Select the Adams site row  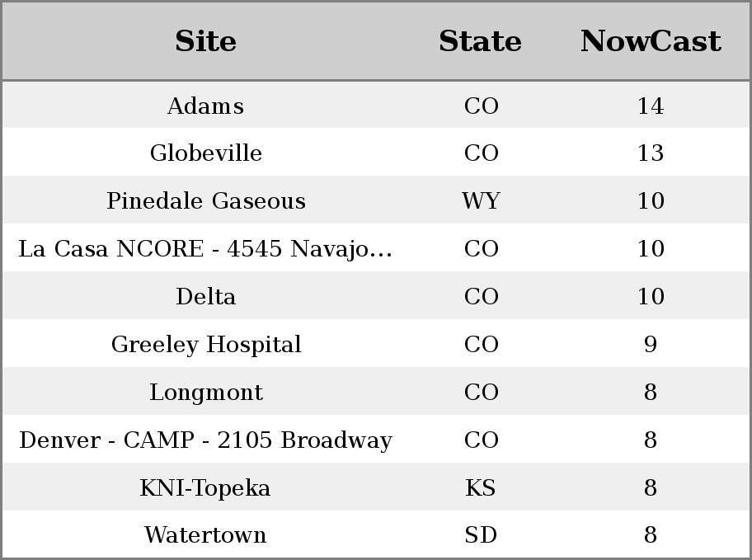[376, 105]
